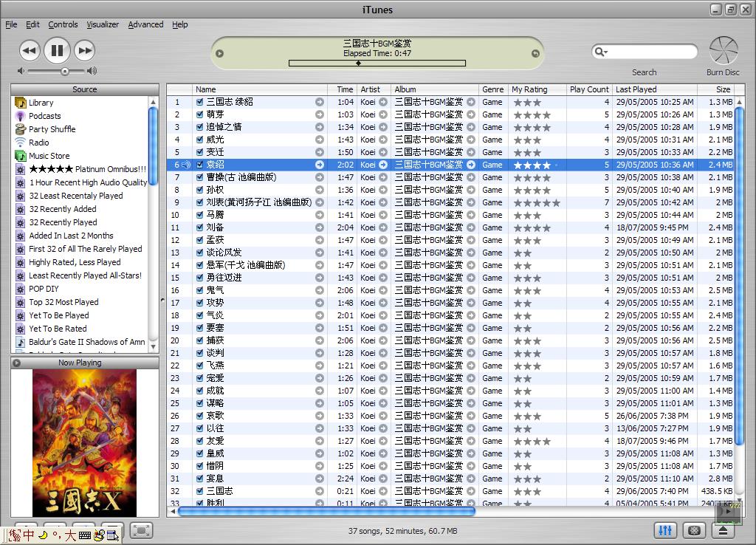Uncheck the song 勇往迈进
Viewport: 756px width, 545px height.
199,278
